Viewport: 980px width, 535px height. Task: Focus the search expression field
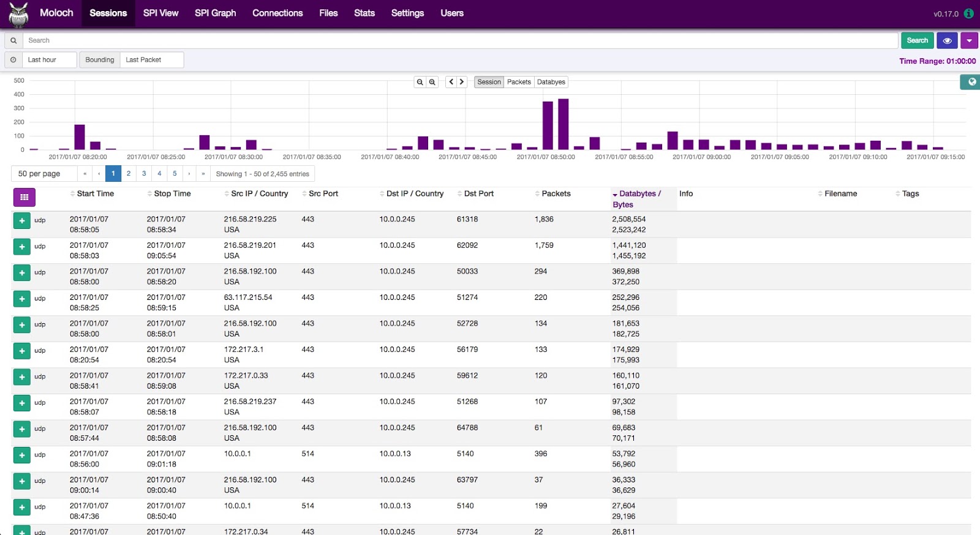coord(460,40)
